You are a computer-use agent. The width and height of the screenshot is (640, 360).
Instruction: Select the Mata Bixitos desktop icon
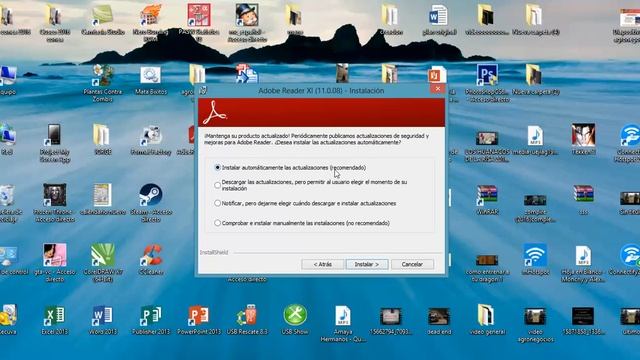pos(151,81)
